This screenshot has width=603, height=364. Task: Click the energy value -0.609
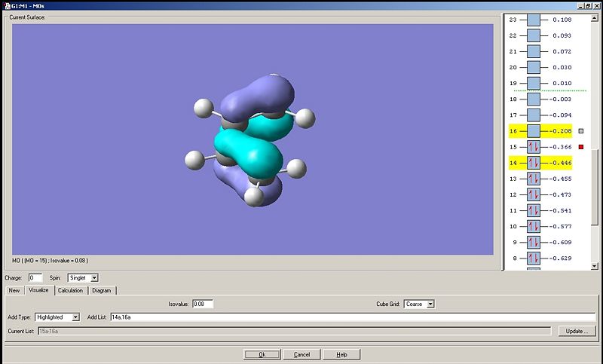pyautogui.click(x=561, y=243)
